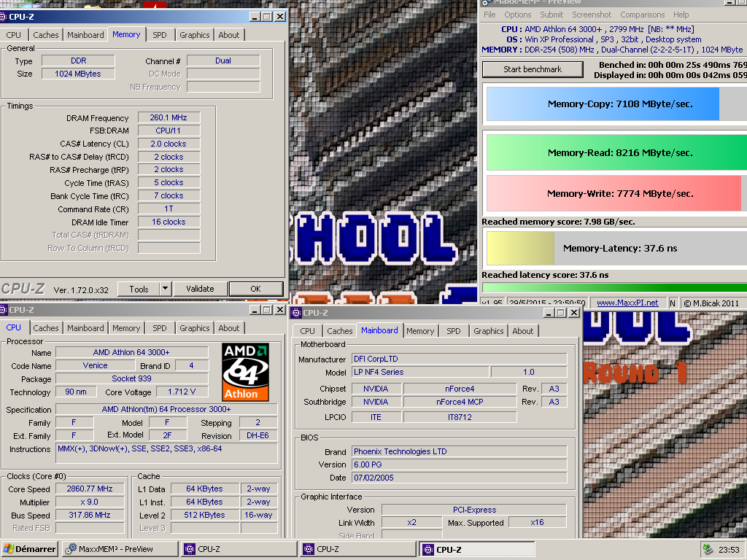Click the Chipset name nForce4 field
The width and height of the screenshot is (747, 560).
[x=460, y=389]
